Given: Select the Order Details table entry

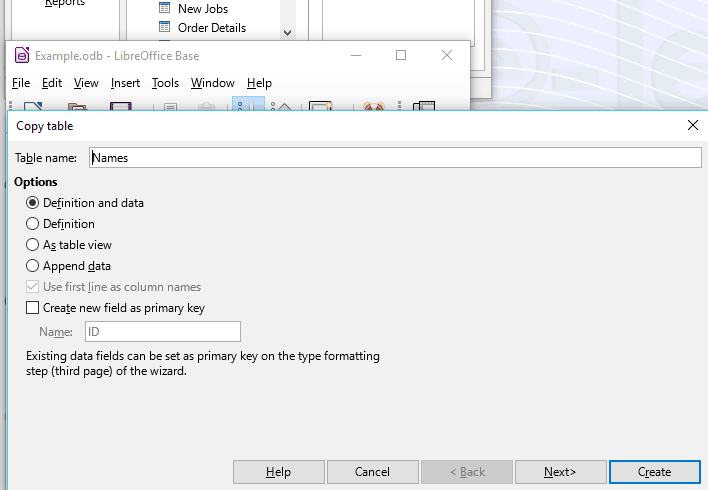Looking at the screenshot, I should pyautogui.click(x=212, y=28).
